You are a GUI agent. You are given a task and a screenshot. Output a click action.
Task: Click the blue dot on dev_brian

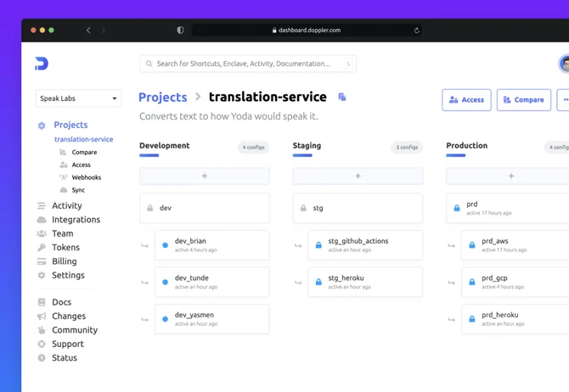click(x=165, y=245)
